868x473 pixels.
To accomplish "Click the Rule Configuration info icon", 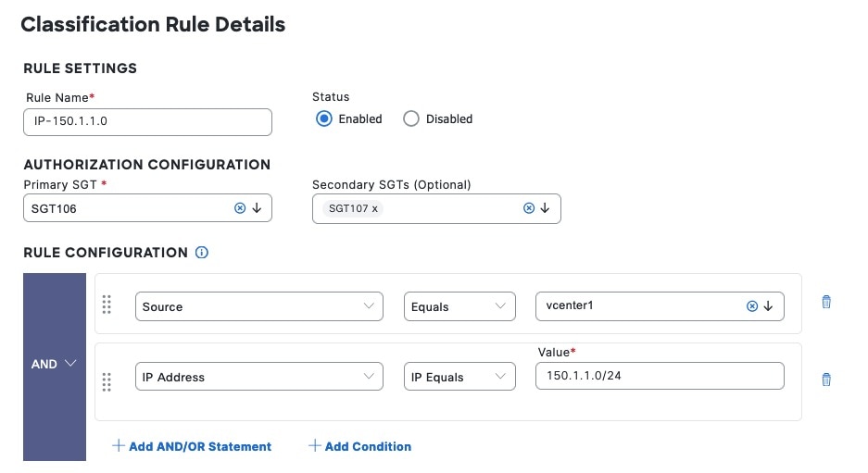I will point(202,253).
